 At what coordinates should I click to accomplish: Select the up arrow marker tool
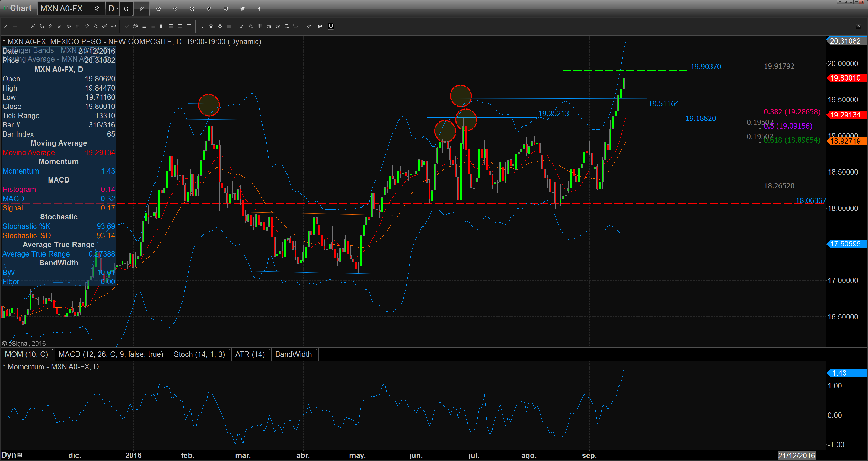coord(211,26)
